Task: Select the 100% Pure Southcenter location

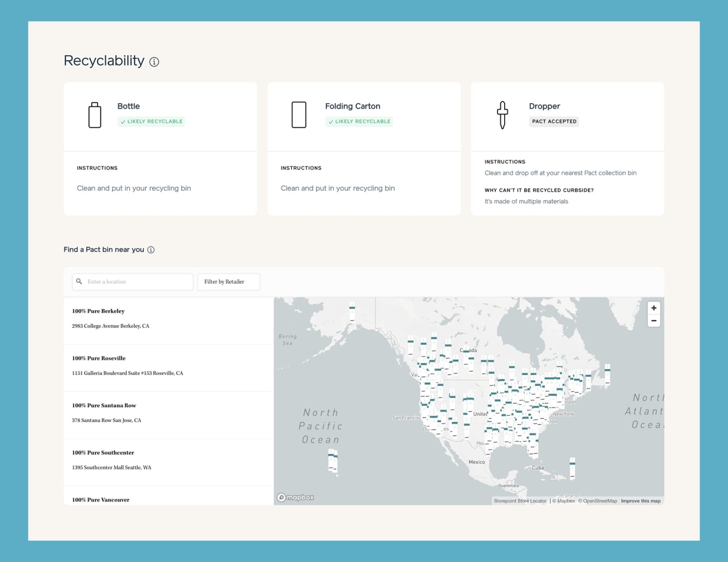Action: pos(169,462)
